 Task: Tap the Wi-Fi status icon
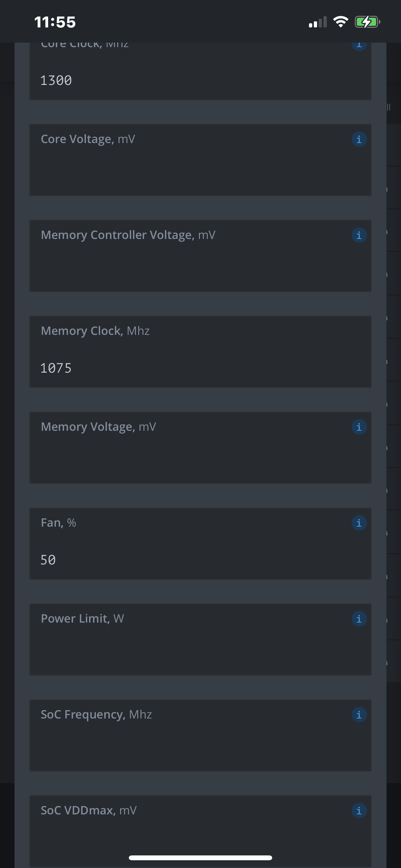click(x=340, y=22)
